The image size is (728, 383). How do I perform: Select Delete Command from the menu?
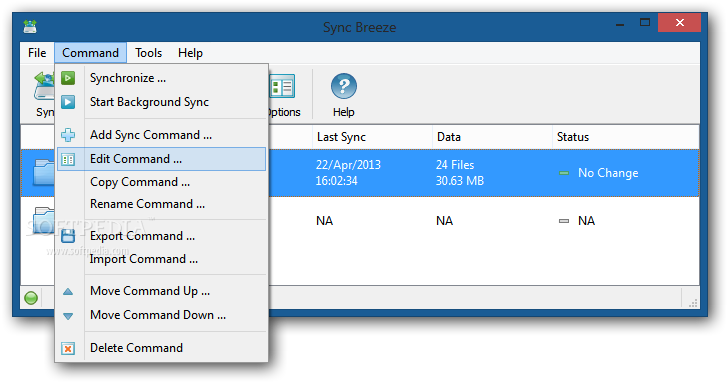[161, 348]
